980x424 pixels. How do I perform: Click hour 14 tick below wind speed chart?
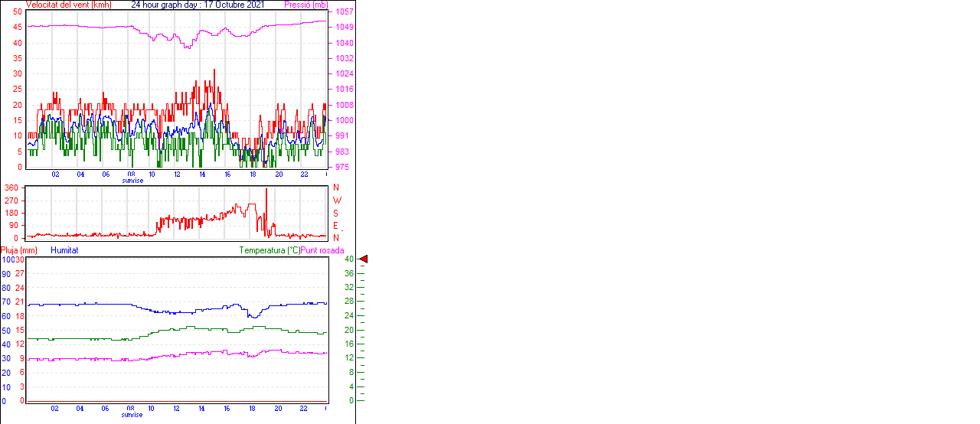click(202, 174)
